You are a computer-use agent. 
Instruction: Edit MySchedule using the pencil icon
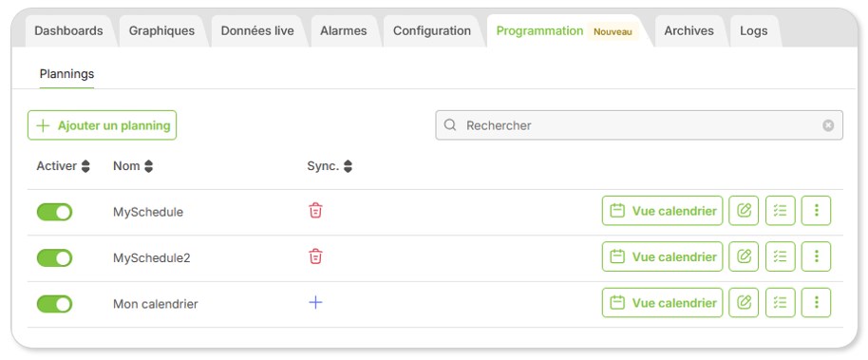point(744,211)
